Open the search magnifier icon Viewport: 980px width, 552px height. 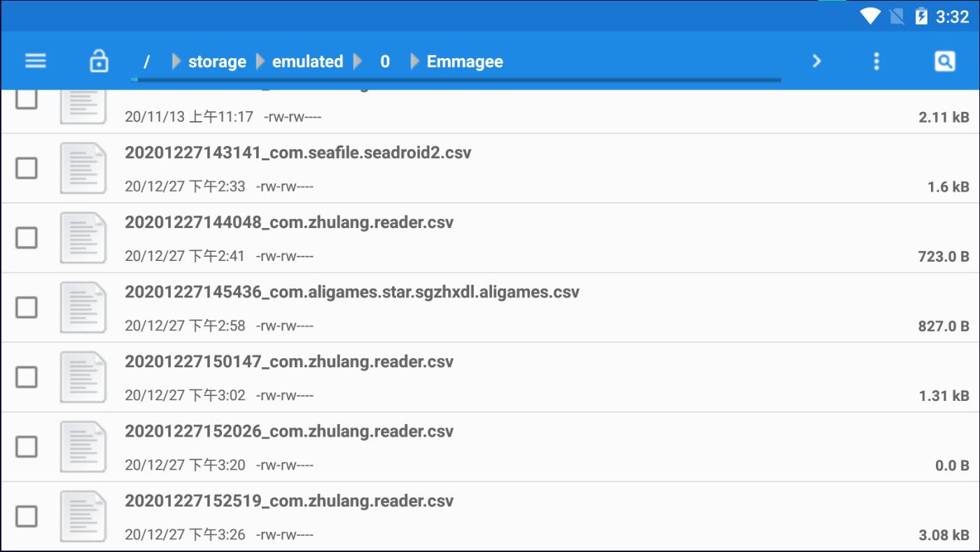944,62
